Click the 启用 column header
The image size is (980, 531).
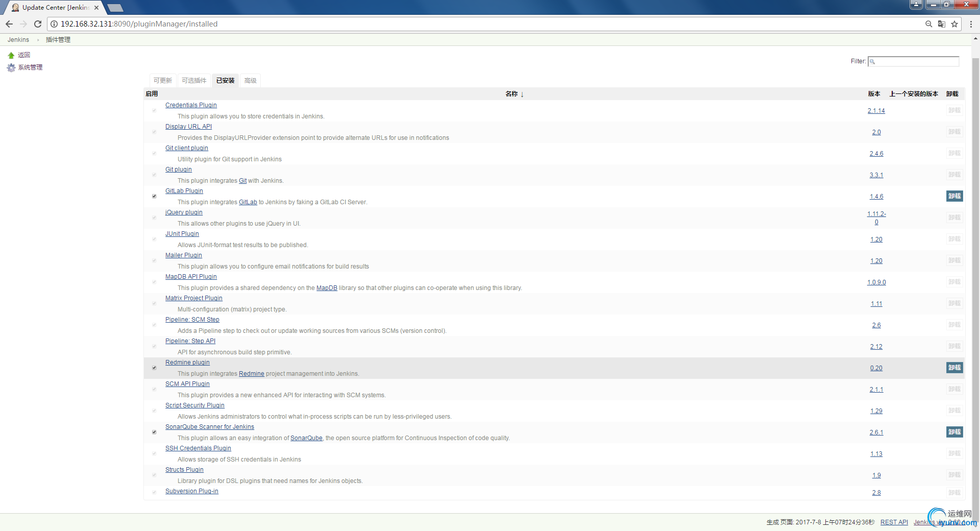(152, 94)
